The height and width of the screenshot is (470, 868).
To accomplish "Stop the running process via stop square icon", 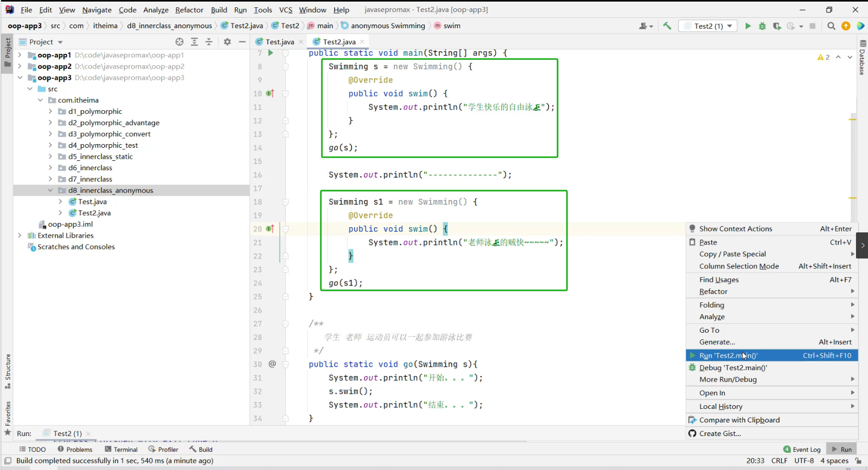I will tap(812, 26).
